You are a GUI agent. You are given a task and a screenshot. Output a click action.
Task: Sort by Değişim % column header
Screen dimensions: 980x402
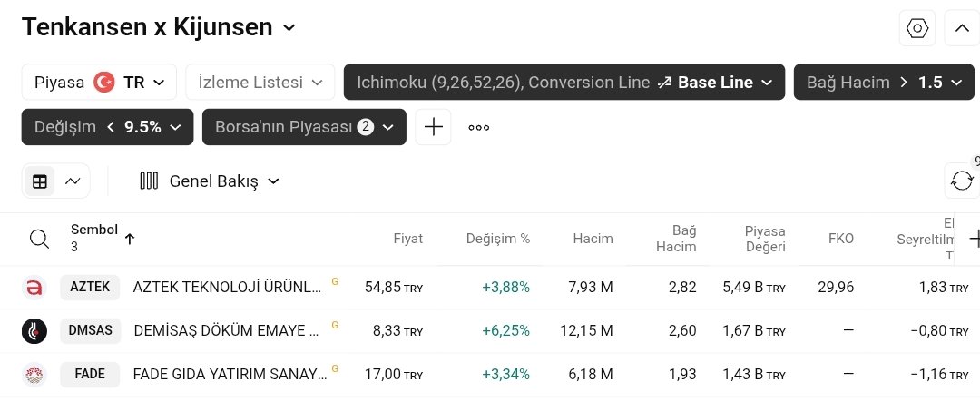497,239
